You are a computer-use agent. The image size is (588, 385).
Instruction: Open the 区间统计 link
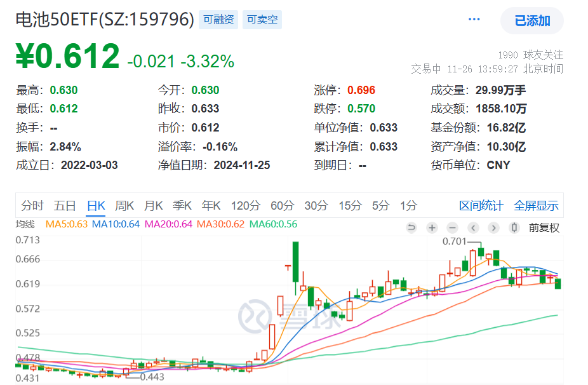[481, 206]
